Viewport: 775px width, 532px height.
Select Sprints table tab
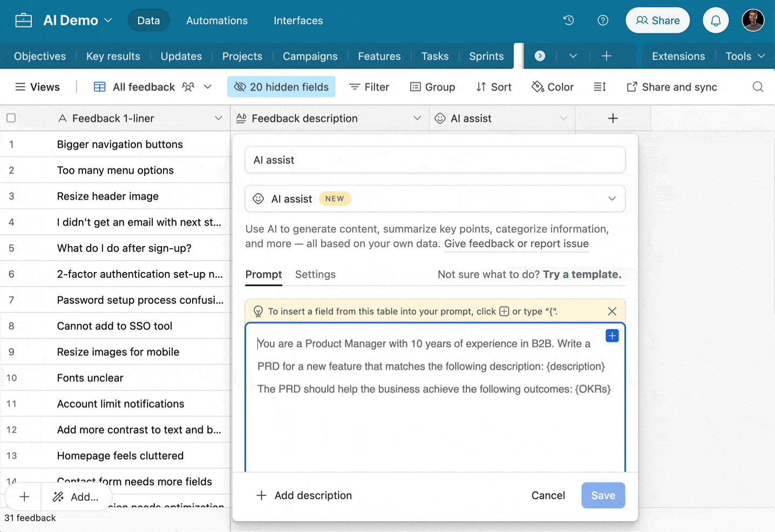(x=486, y=56)
